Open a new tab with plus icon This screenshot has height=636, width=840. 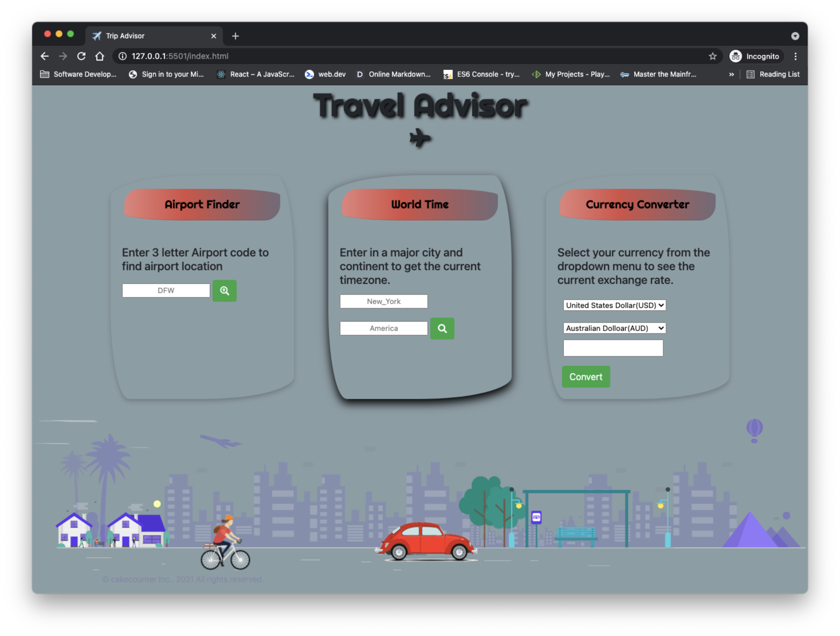[235, 36]
